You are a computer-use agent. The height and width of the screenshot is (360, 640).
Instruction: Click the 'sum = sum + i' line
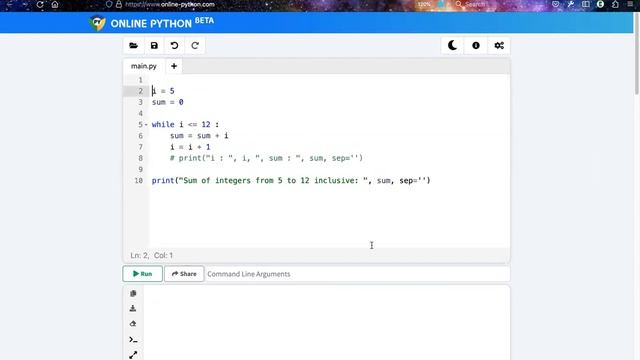199,136
